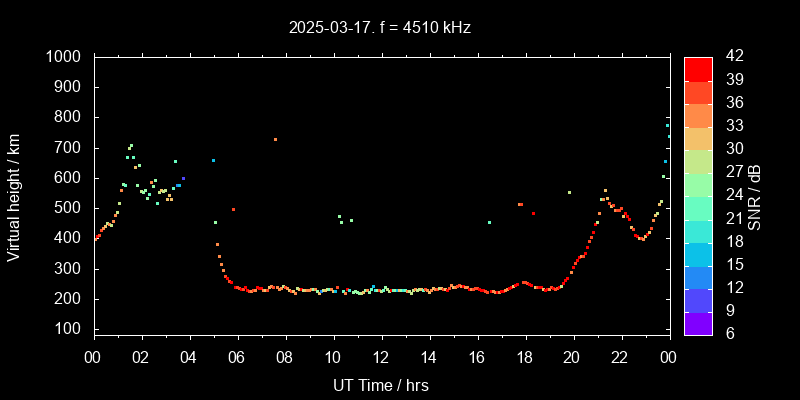
Task: Click the 'UT Time / hrs' axis label
Action: (381, 385)
